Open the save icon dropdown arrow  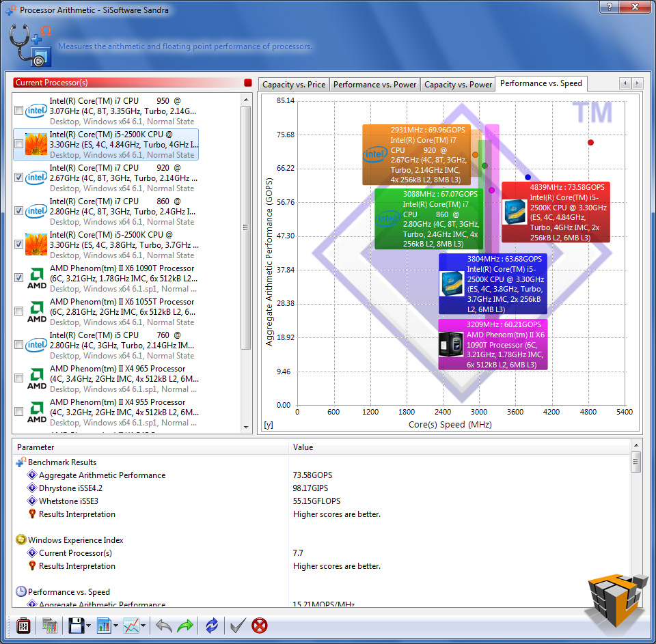tap(88, 626)
